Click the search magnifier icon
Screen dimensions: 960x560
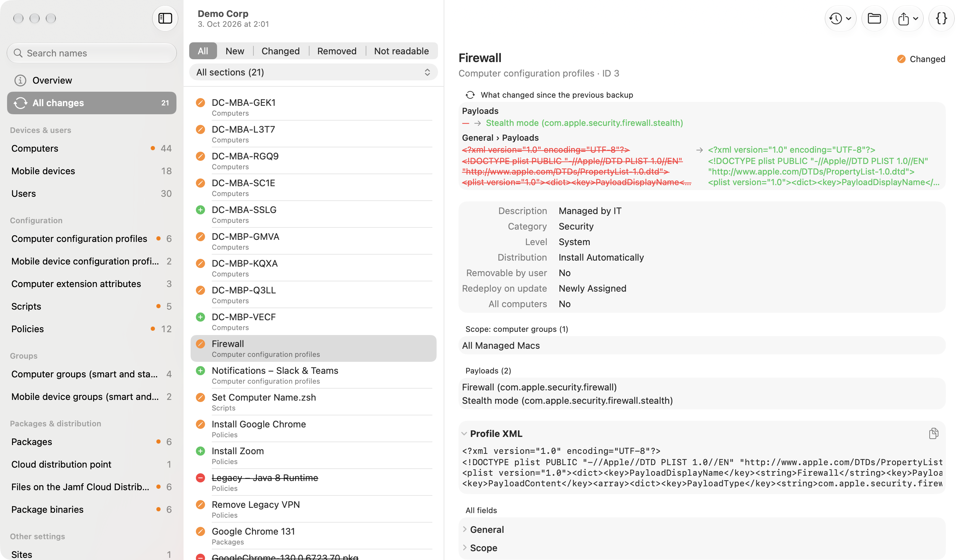pyautogui.click(x=18, y=53)
